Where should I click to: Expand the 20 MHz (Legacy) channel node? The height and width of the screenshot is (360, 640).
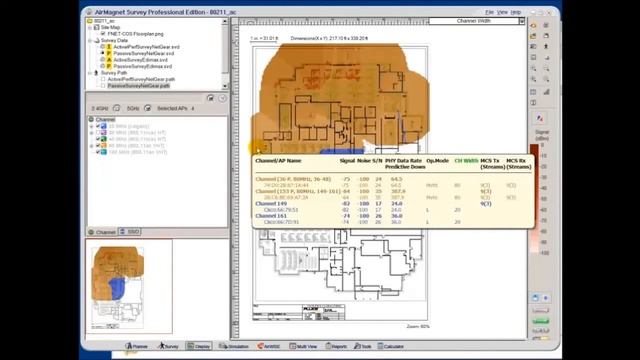pyautogui.click(x=91, y=126)
